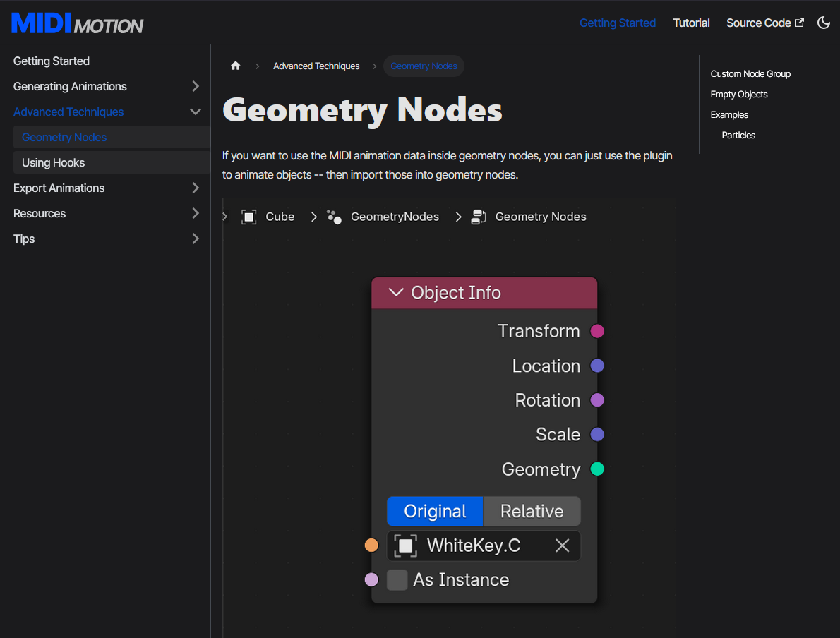Image resolution: width=840 pixels, height=638 pixels.
Task: Enable the As Instance checkbox
Action: (x=397, y=580)
